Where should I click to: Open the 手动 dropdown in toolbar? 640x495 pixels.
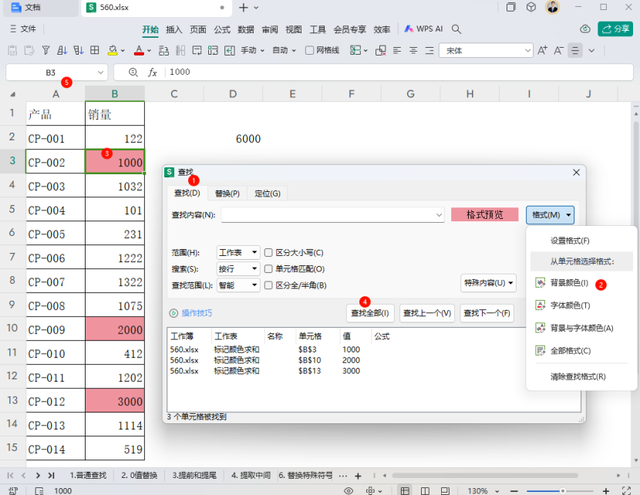coord(252,50)
